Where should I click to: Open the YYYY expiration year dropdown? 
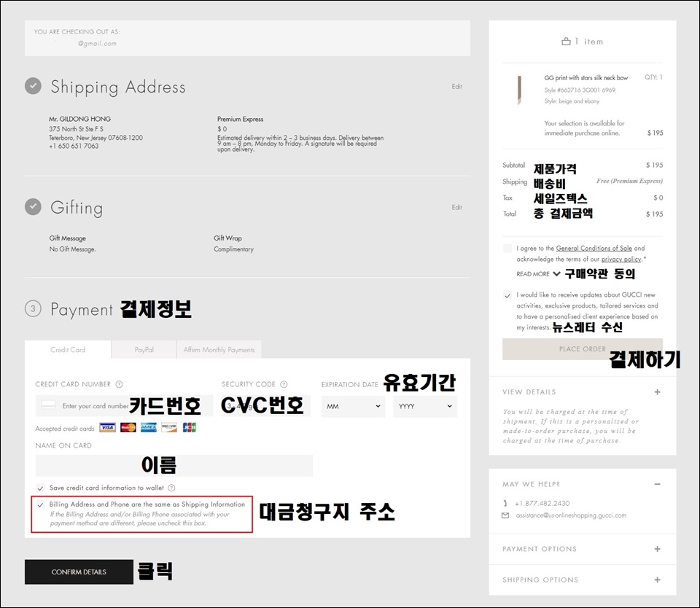pyautogui.click(x=425, y=406)
